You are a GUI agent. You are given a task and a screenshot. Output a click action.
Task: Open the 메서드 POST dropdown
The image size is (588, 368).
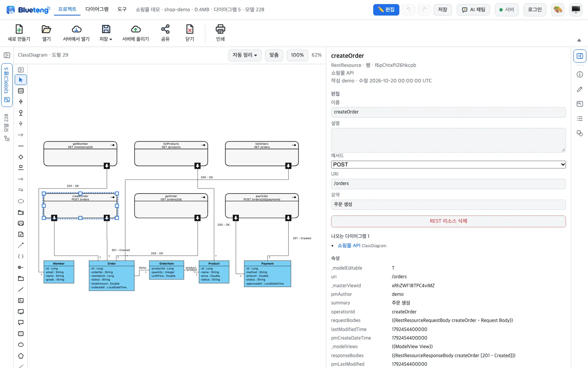(x=448, y=164)
